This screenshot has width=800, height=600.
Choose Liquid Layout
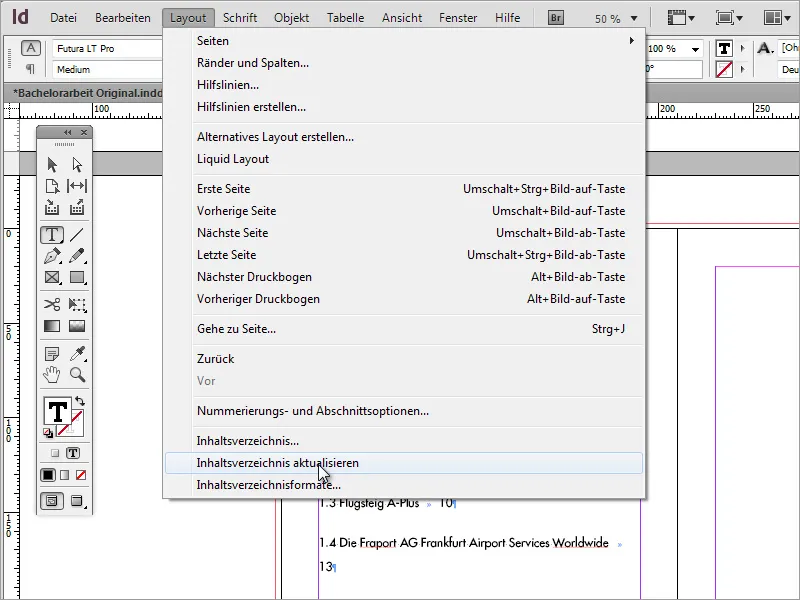[x=404, y=159]
